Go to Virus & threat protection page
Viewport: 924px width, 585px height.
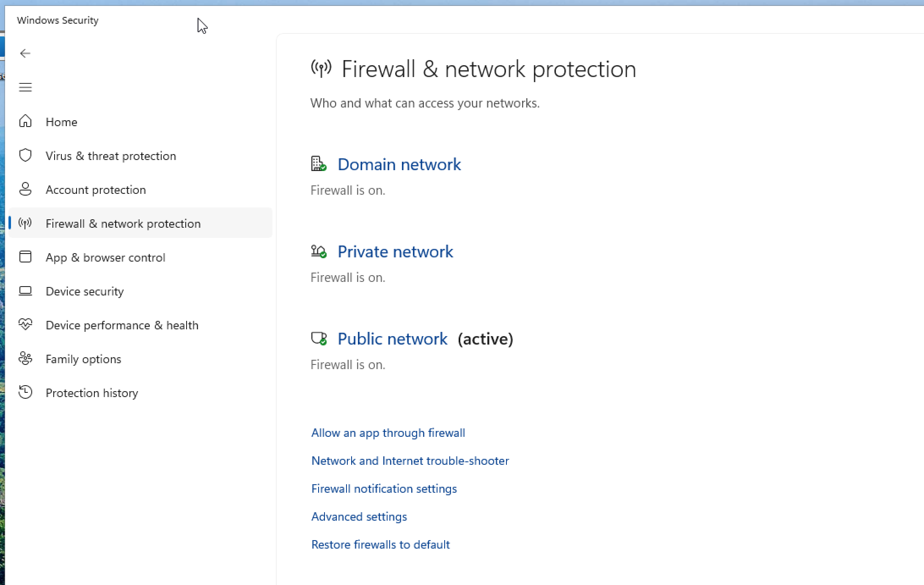click(x=110, y=156)
